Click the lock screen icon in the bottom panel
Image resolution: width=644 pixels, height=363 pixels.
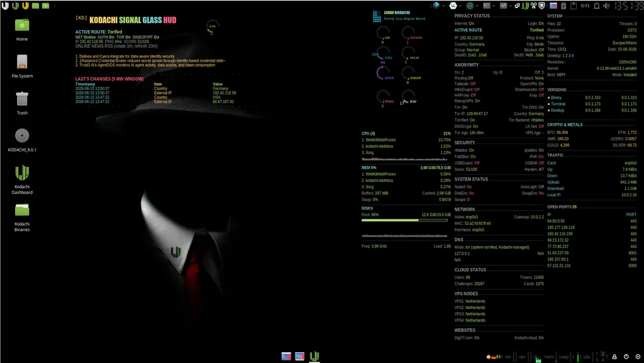point(614,357)
